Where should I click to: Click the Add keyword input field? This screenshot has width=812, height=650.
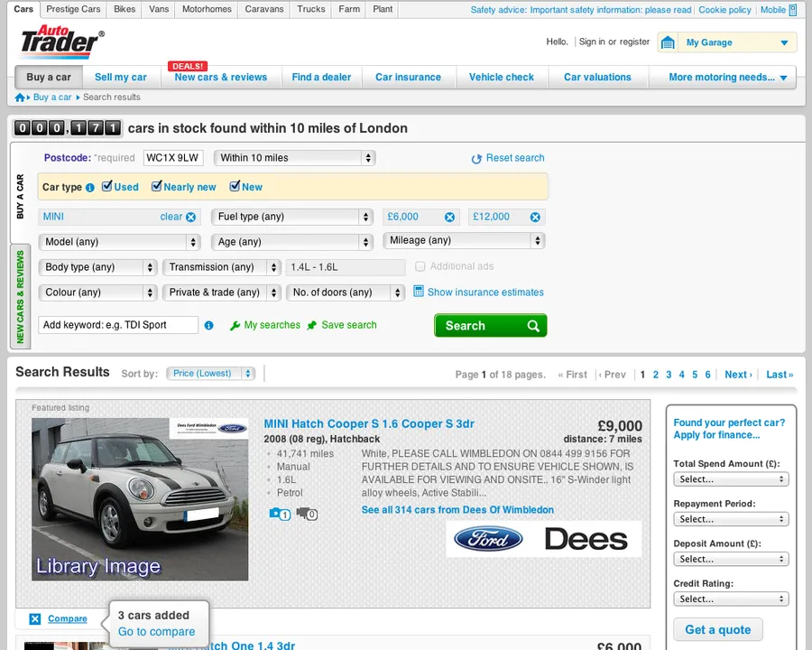[118, 325]
